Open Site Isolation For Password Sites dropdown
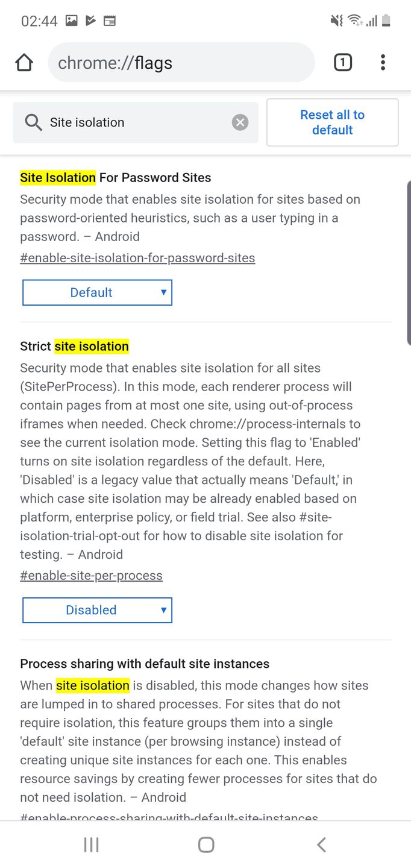Screen dimensions: 411x868 [x=97, y=292]
